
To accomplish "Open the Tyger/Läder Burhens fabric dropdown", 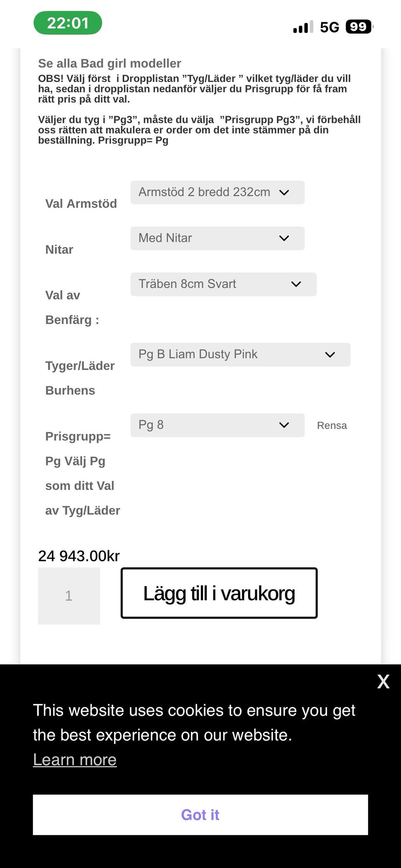I will pos(240,354).
